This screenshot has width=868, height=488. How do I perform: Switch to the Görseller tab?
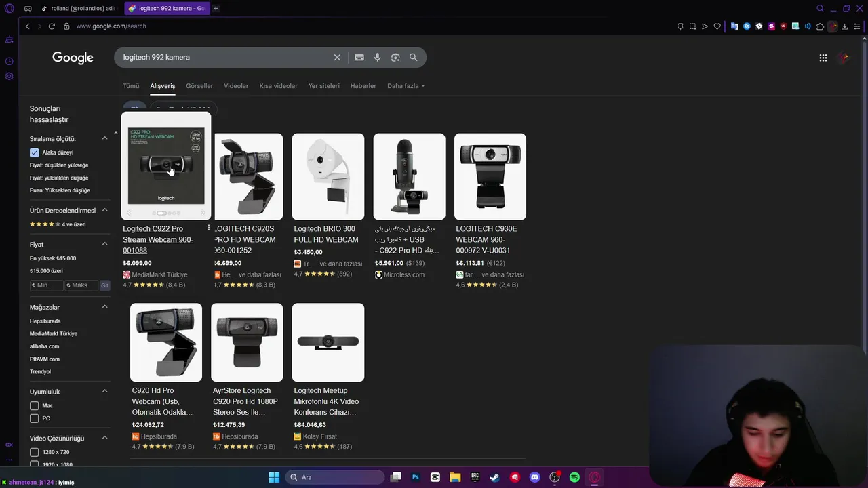click(199, 86)
